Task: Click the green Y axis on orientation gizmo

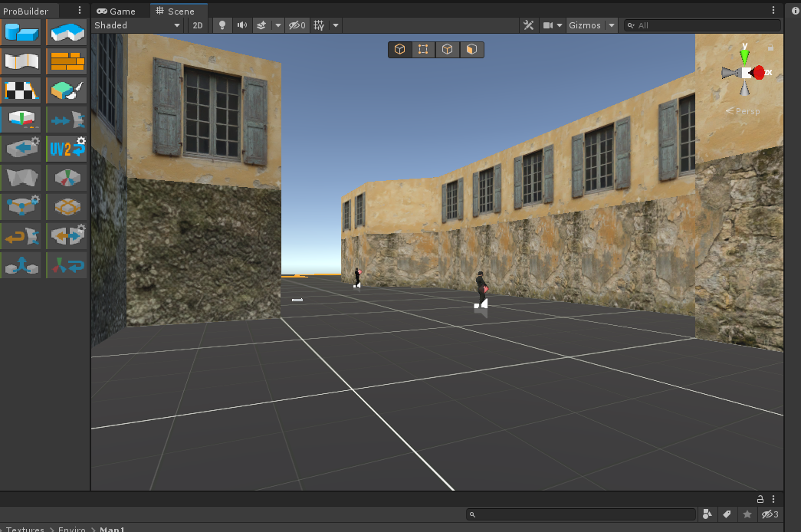Action: click(x=745, y=54)
